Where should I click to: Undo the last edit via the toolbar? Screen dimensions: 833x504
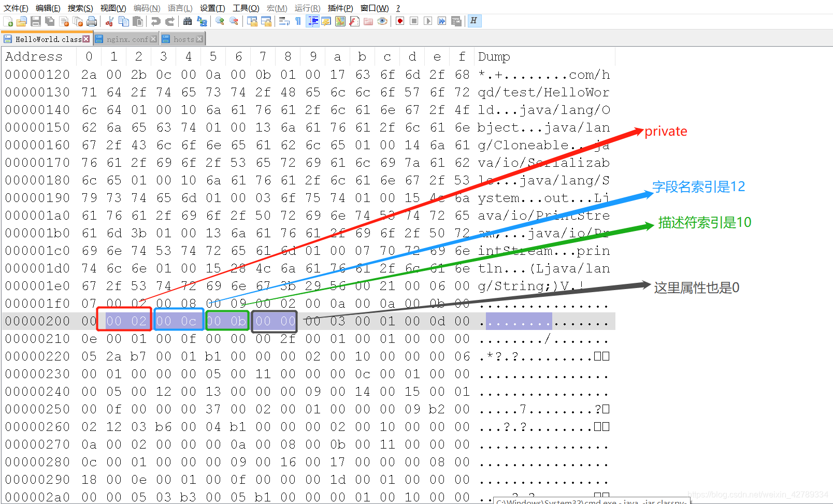point(155,21)
